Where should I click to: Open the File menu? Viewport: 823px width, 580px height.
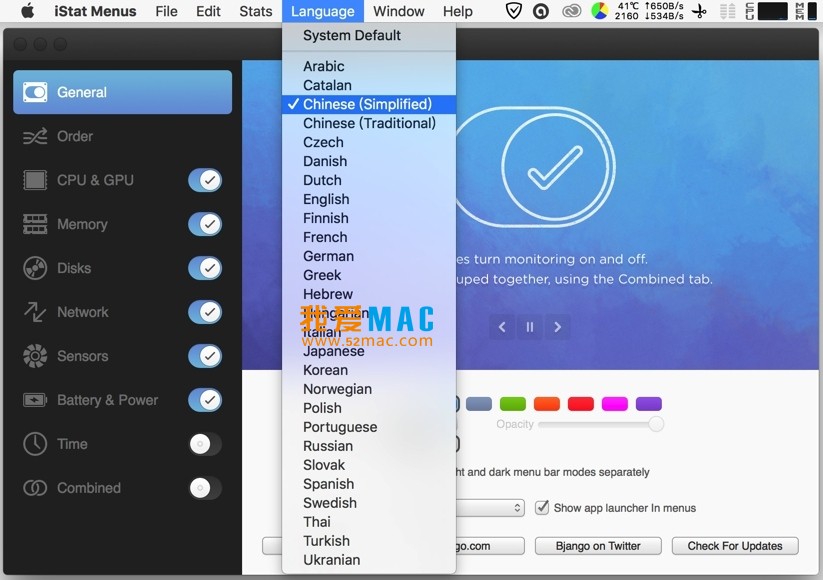tap(166, 11)
